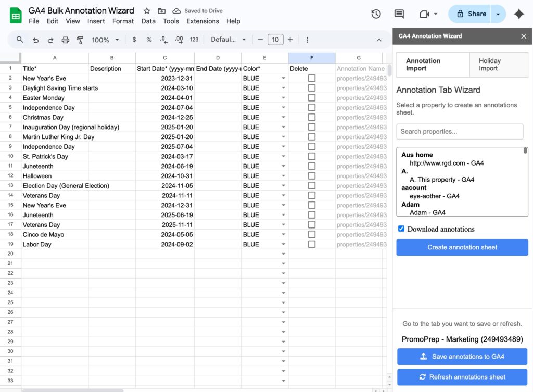Click Save annotations to GA4 button
Viewport: 533px width, 392px height.
[x=462, y=357]
